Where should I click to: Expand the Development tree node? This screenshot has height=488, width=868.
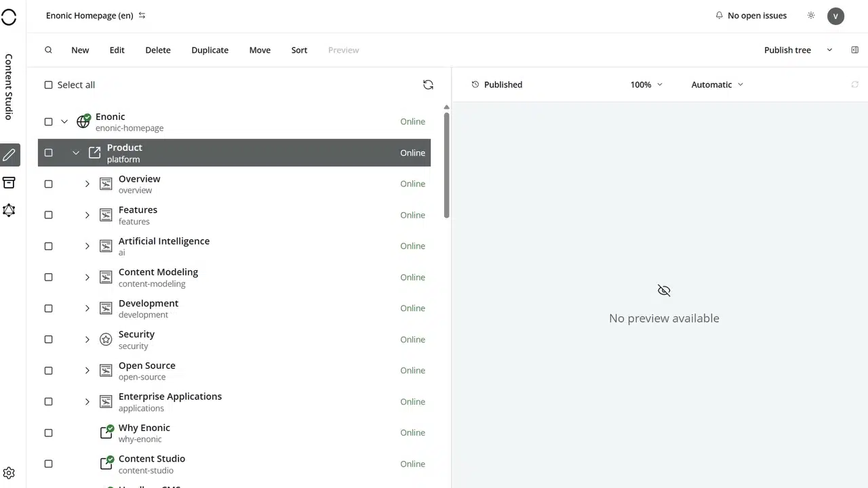[x=87, y=308]
